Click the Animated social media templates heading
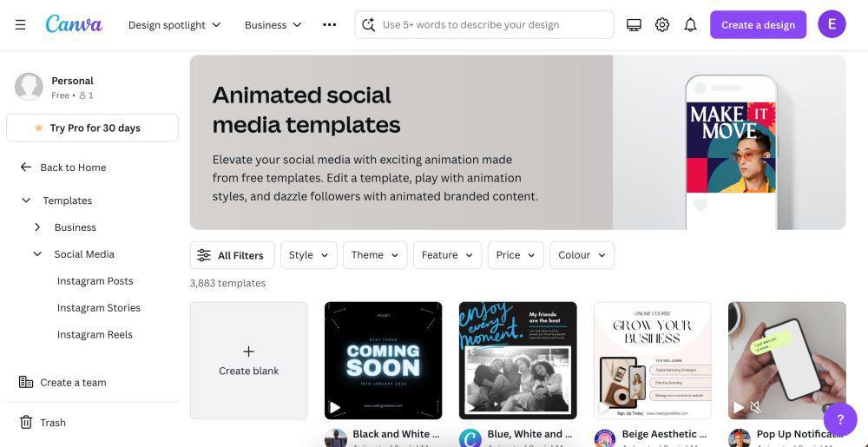Screen dimensions: 868x447 [x=306, y=109]
